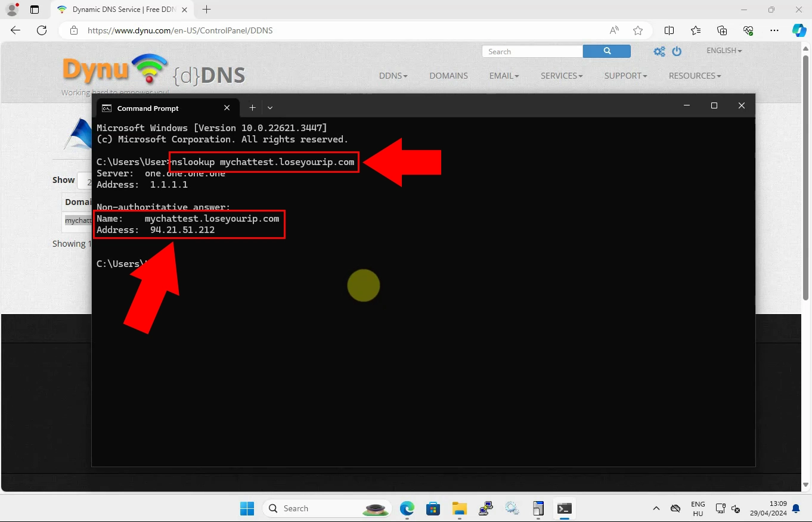Open Browser essentials heart icon
812x522 pixels.
point(748,30)
